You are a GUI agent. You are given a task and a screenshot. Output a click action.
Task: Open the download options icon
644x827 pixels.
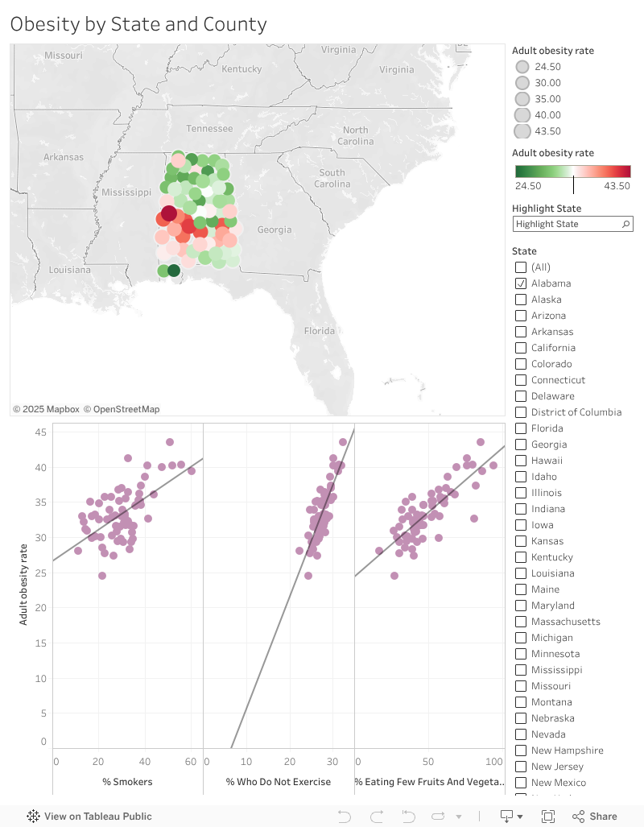(x=506, y=817)
